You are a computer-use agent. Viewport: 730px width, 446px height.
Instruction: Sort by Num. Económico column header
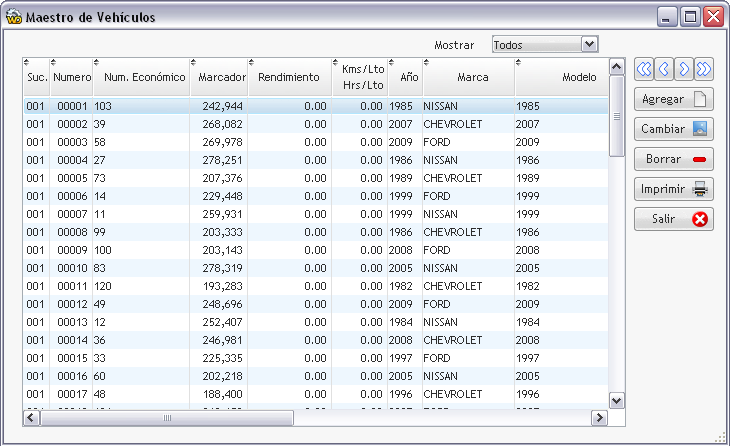pyautogui.click(x=142, y=77)
